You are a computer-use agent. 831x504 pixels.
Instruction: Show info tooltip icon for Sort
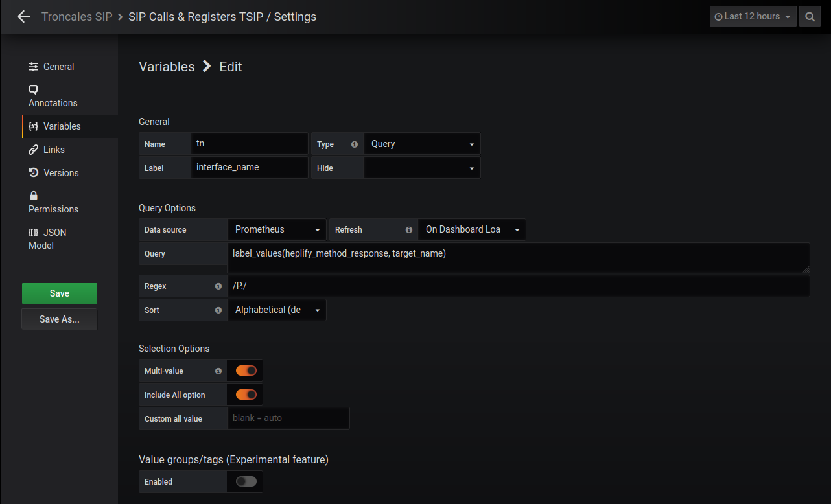click(x=218, y=310)
